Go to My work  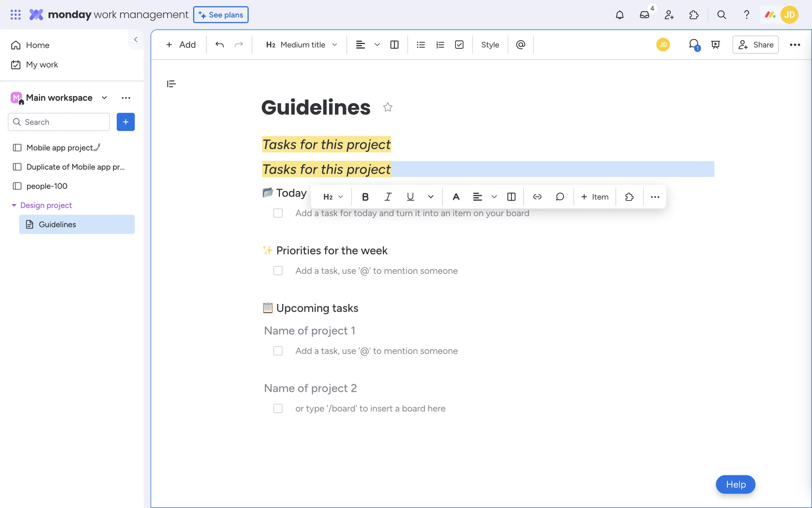(42, 65)
